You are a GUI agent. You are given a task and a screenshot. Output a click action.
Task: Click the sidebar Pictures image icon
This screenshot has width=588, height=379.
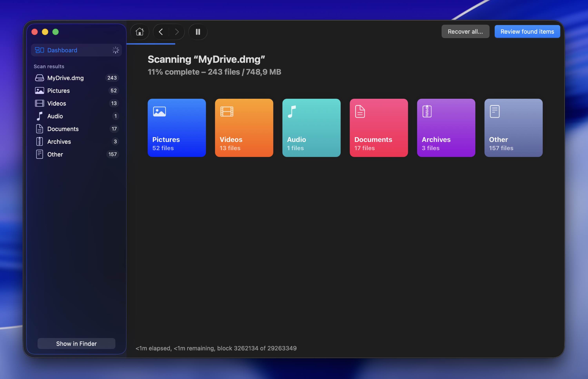pos(39,91)
